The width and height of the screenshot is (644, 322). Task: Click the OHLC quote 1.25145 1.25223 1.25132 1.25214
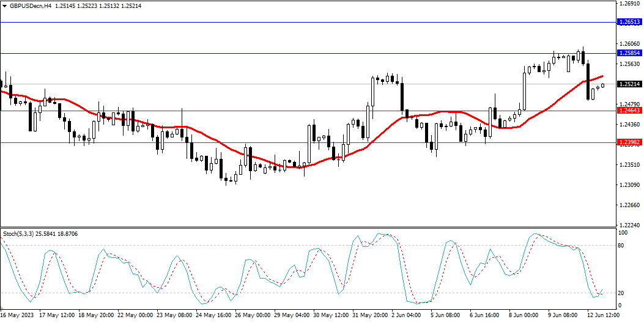(x=98, y=6)
